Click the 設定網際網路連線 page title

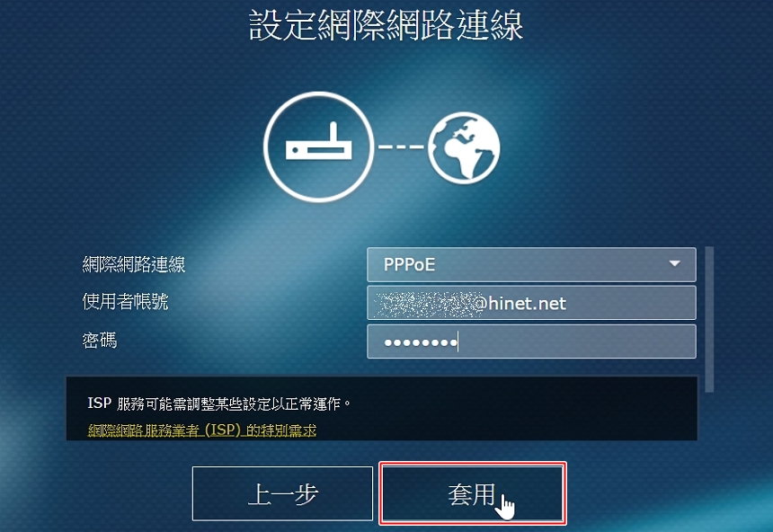click(x=386, y=24)
